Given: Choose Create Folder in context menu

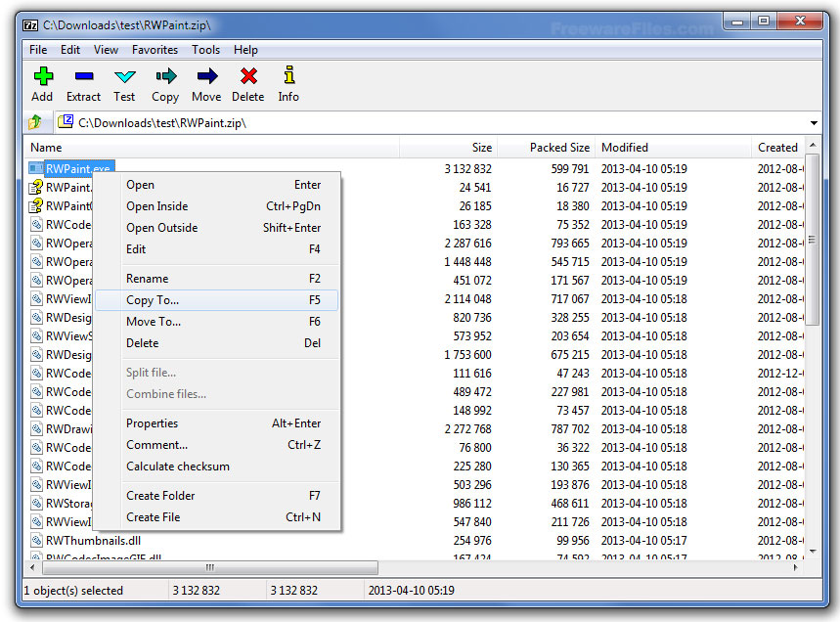Looking at the screenshot, I should click(216, 496).
